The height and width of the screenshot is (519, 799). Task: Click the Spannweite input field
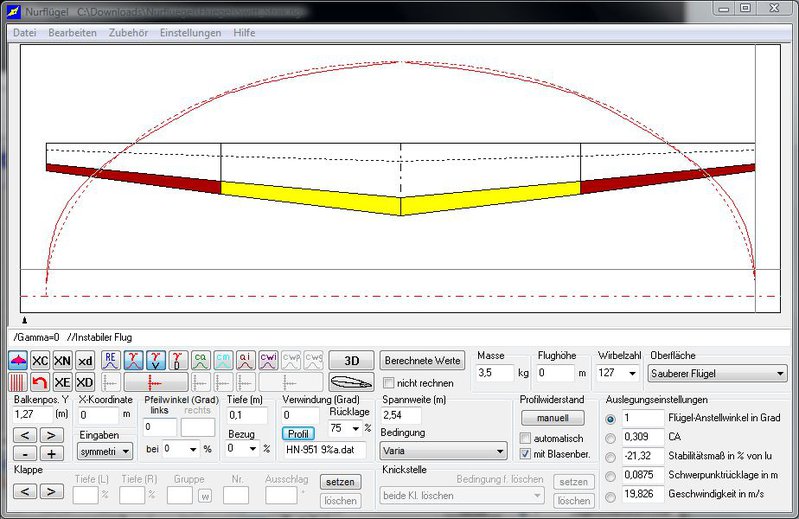pyautogui.click(x=401, y=415)
